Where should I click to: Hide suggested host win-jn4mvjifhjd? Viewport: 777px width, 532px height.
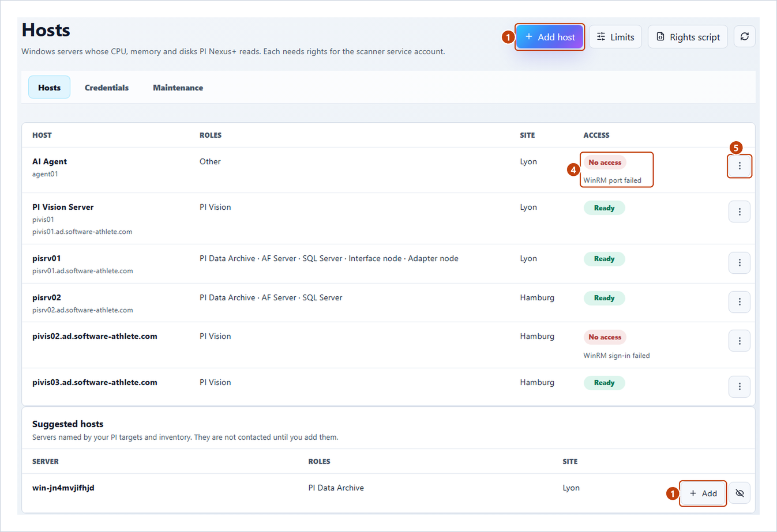(x=740, y=493)
